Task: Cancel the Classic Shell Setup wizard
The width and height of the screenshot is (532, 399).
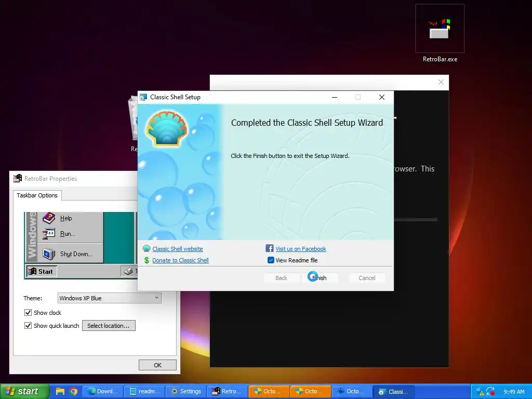Action: (367, 278)
